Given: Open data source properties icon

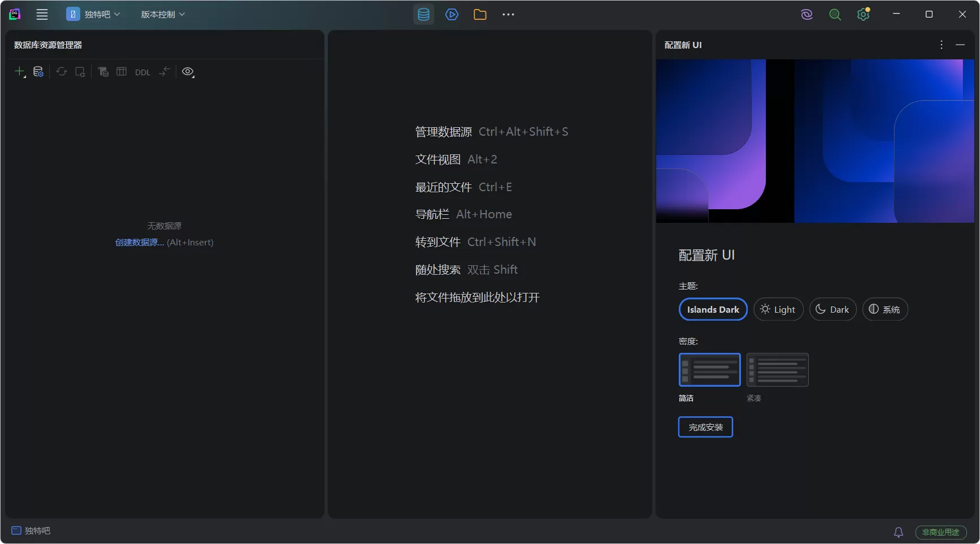Looking at the screenshot, I should tap(38, 72).
